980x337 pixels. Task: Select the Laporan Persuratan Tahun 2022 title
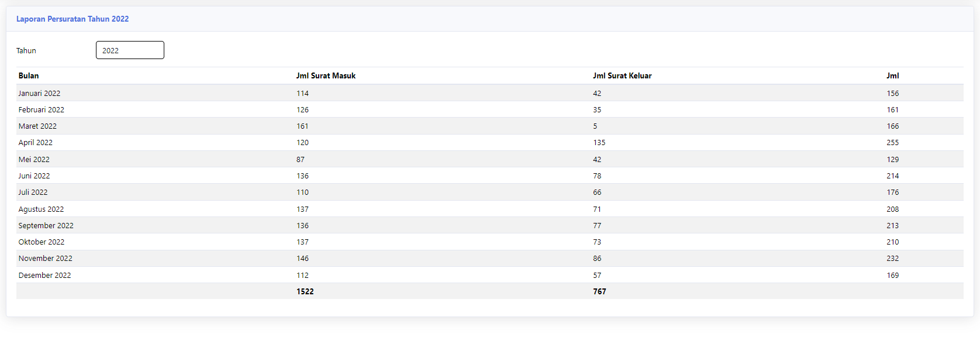click(73, 19)
